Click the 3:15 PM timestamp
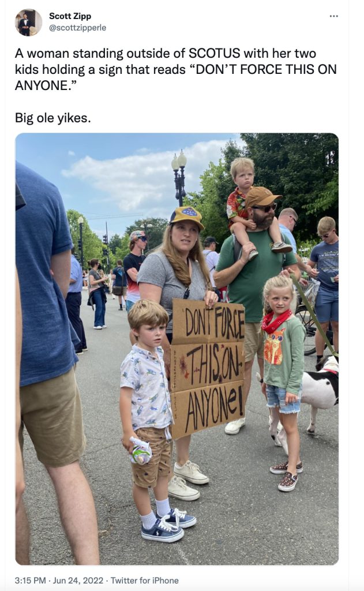The image size is (364, 591). pyautogui.click(x=30, y=581)
